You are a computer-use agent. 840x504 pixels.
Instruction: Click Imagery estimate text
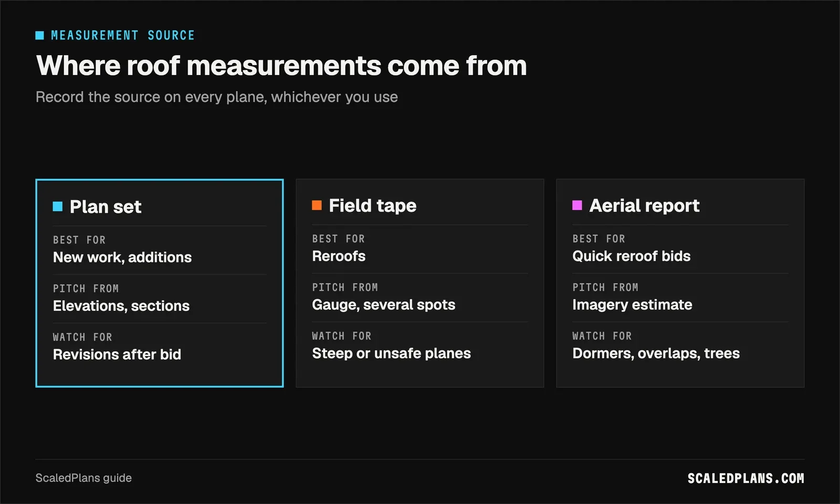[x=632, y=305]
